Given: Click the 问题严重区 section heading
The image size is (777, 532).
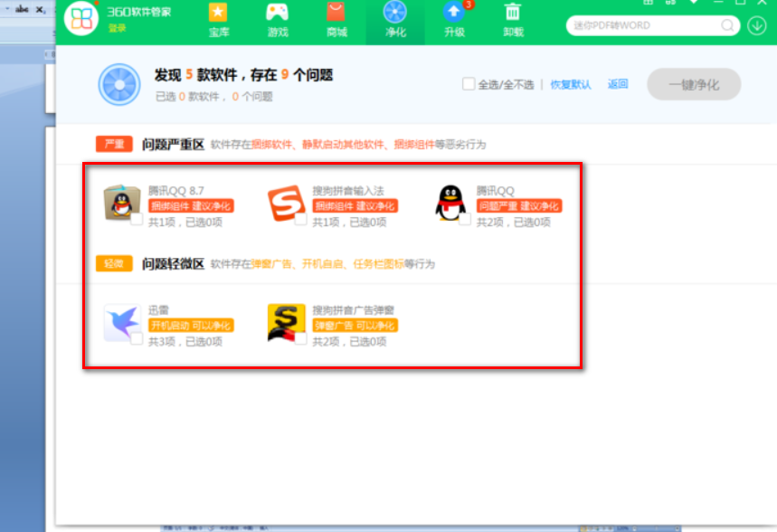Looking at the screenshot, I should coord(173,144).
